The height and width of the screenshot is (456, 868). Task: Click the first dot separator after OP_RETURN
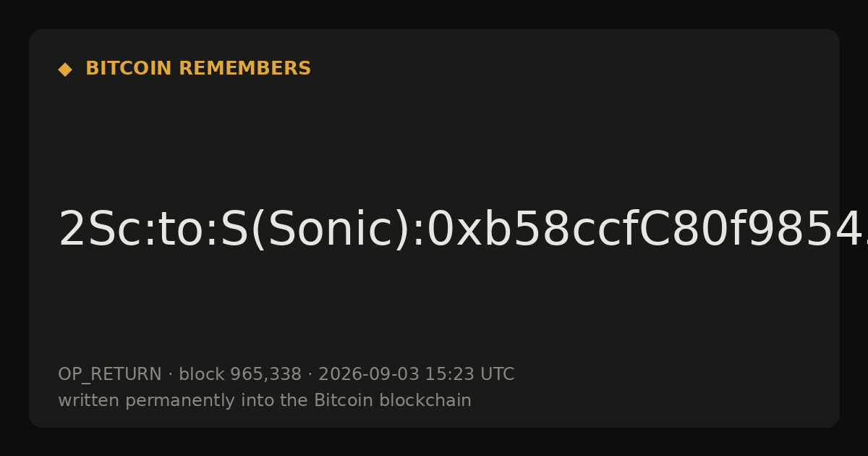[x=170, y=375]
